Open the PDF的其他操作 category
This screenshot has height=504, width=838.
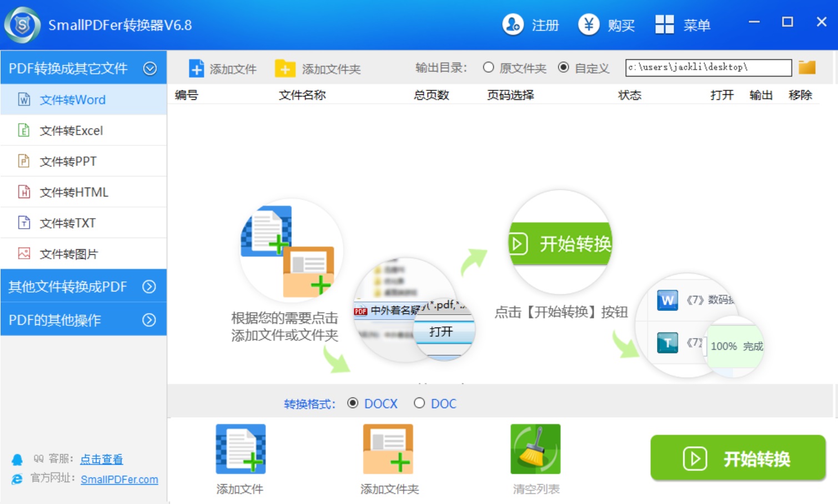[83, 320]
